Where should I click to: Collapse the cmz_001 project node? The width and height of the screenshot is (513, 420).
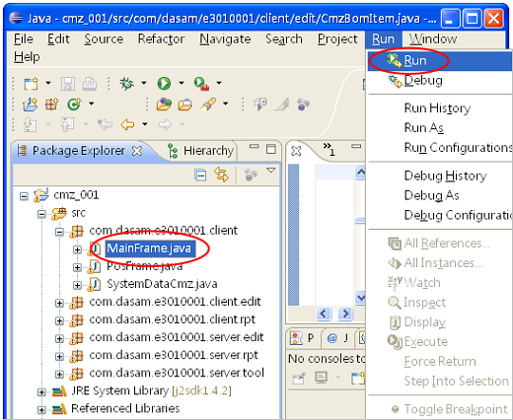tap(24, 196)
